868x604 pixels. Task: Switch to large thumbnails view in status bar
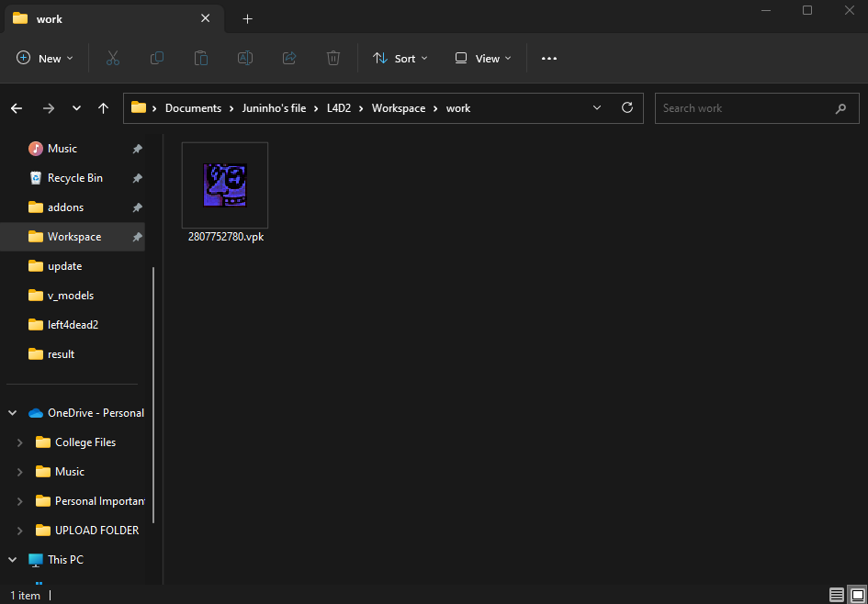click(x=857, y=595)
